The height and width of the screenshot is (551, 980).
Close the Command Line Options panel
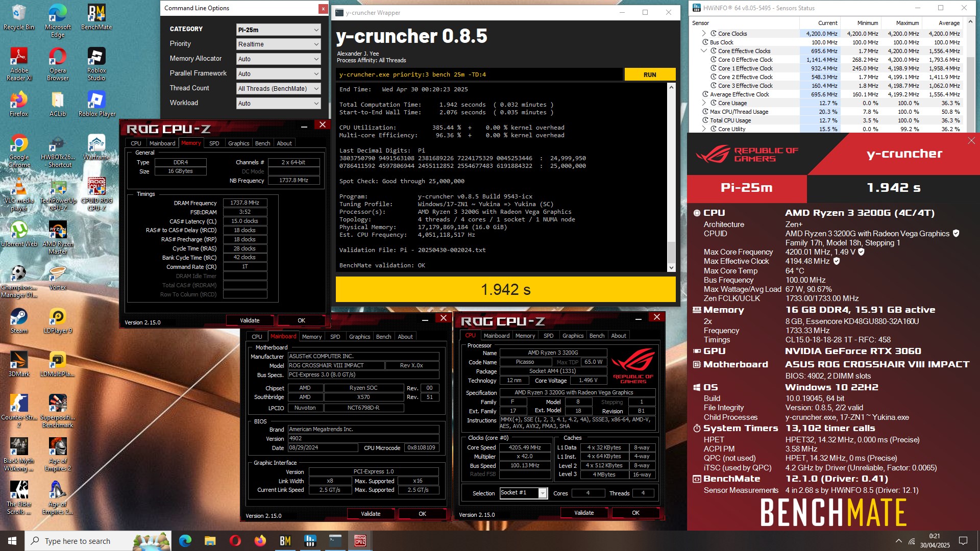[x=323, y=9]
